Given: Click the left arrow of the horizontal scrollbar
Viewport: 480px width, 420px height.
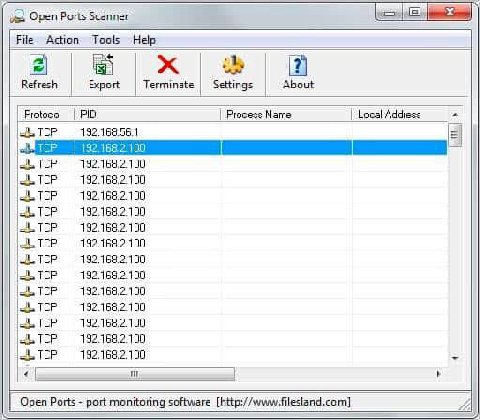Looking at the screenshot, I should pyautogui.click(x=26, y=374).
